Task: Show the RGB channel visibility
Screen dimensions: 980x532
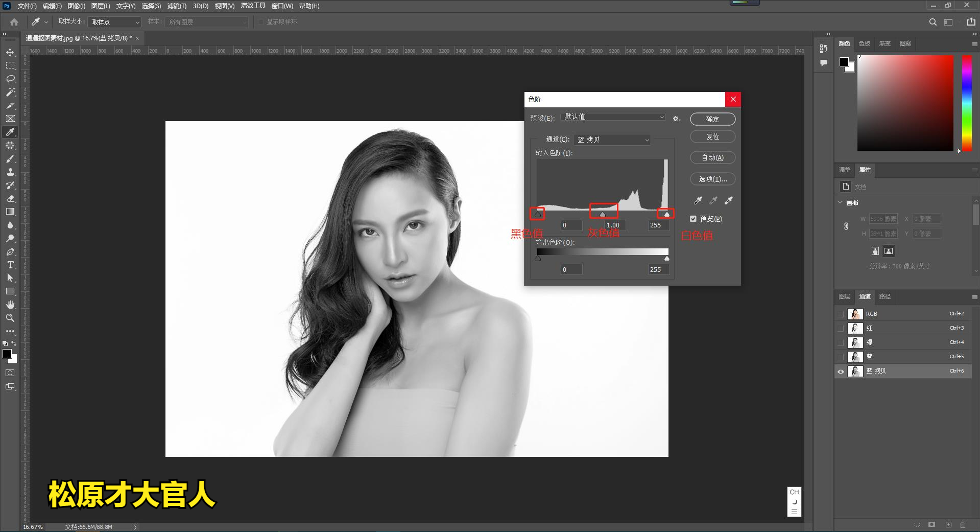Action: click(x=841, y=314)
